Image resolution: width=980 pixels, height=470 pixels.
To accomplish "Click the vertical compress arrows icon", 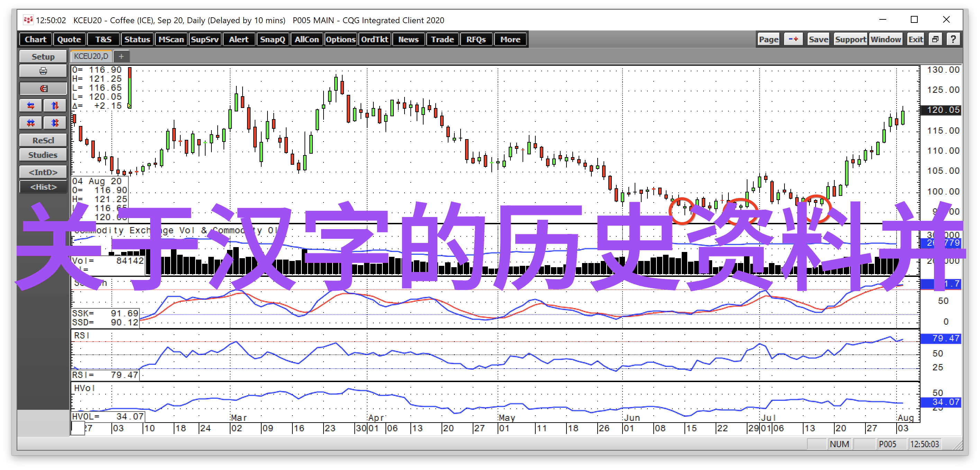I will coord(55,123).
